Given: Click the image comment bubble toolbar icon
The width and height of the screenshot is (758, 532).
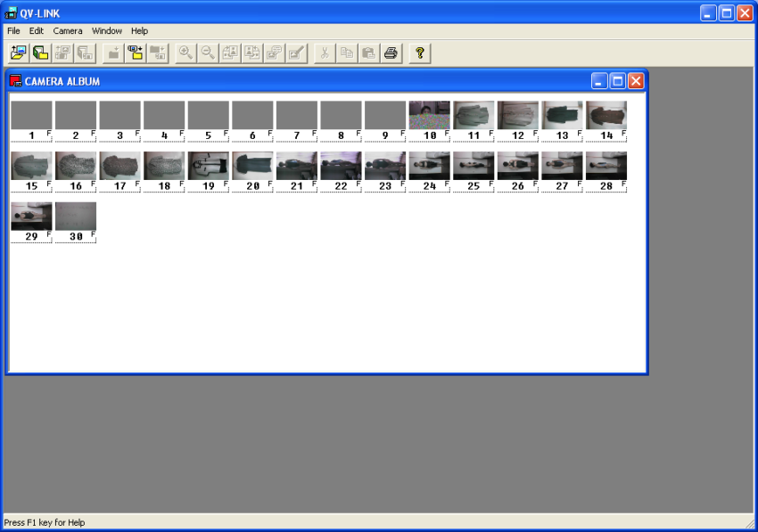Looking at the screenshot, I should coord(275,53).
